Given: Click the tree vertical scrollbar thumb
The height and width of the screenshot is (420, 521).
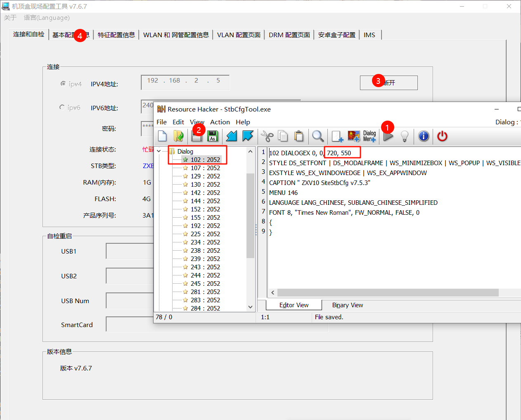Looking at the screenshot, I should (250, 216).
